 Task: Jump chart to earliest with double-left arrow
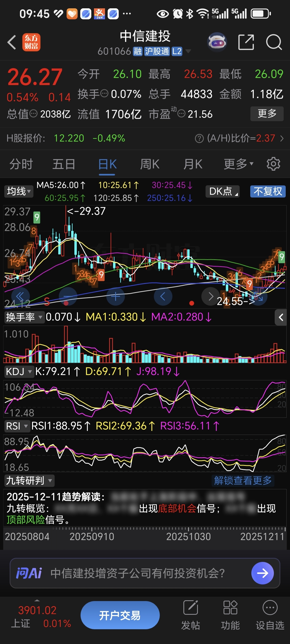click(20, 297)
